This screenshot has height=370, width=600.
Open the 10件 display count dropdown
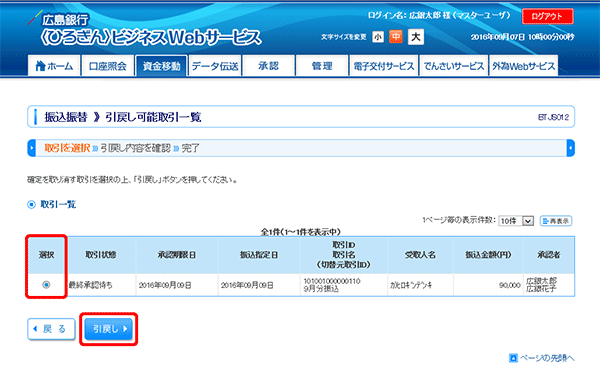(516, 221)
